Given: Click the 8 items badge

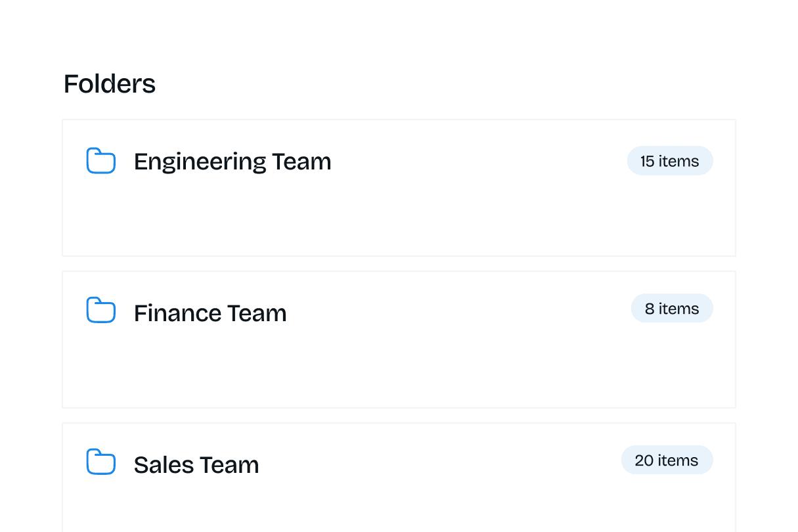Looking at the screenshot, I should click(671, 309).
